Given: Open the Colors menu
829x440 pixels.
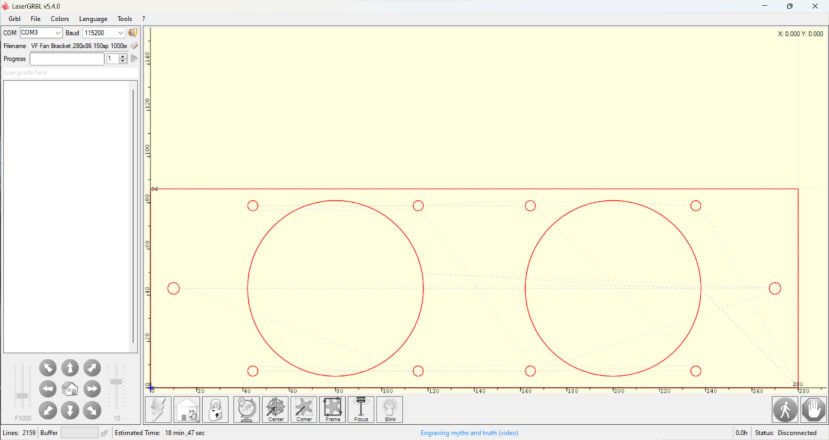Looking at the screenshot, I should 60,19.
